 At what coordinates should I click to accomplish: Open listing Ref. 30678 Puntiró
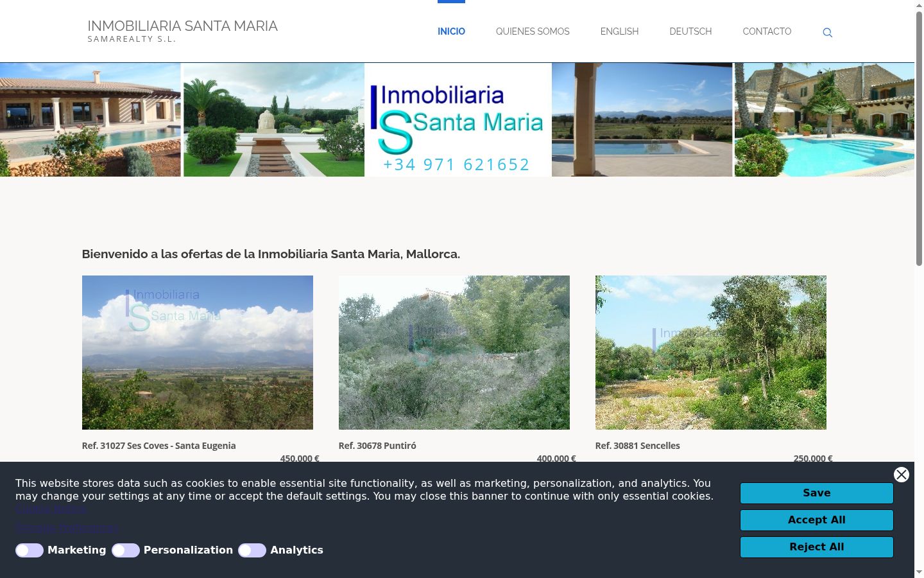coord(377,446)
